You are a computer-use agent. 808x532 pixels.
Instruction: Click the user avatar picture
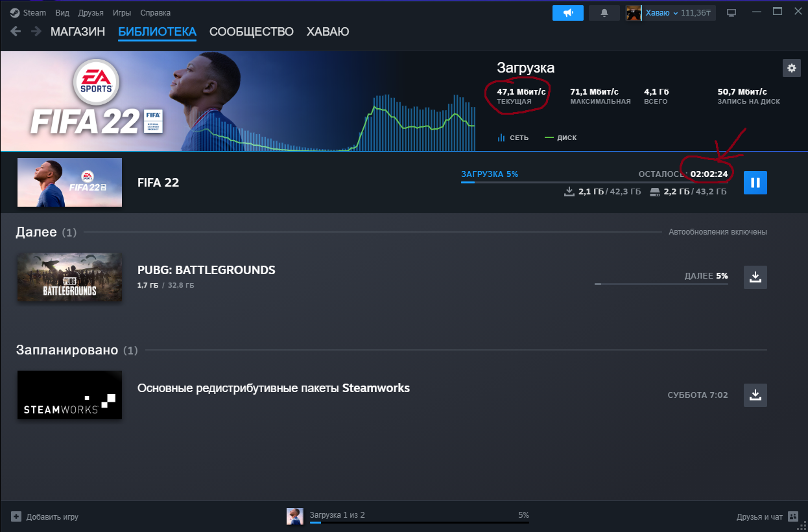point(634,13)
